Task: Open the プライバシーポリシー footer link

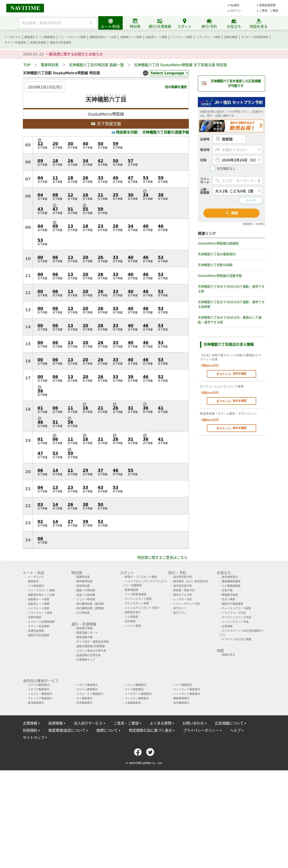Action: pyautogui.click(x=202, y=731)
